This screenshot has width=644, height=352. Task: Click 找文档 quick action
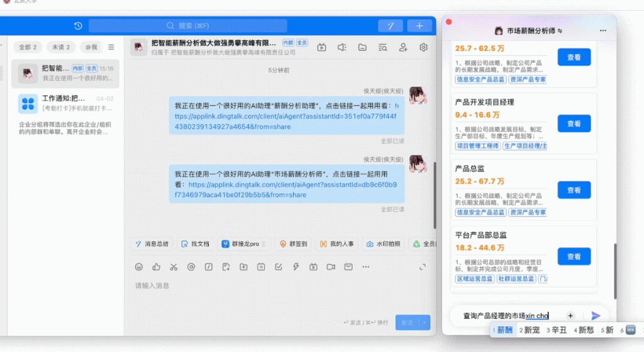point(196,244)
